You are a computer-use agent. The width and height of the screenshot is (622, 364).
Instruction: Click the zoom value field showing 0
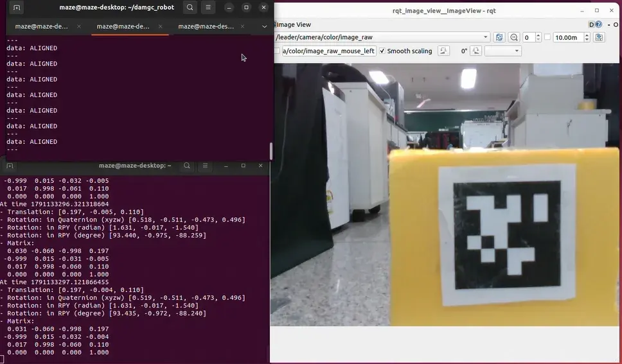click(529, 37)
